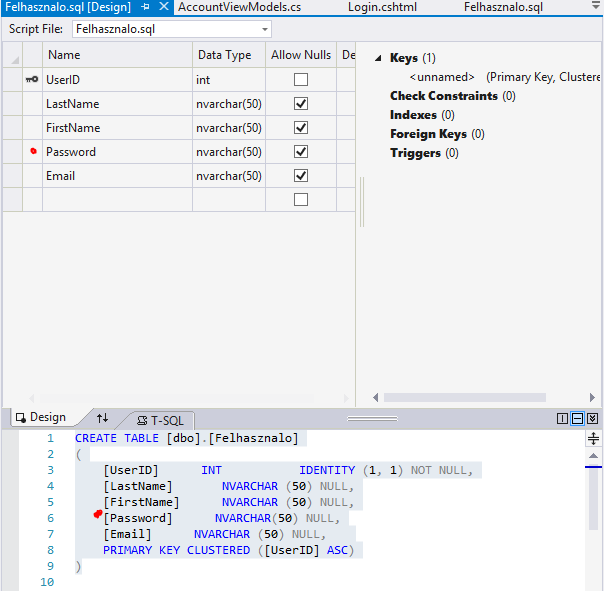Open the document tab overflow dropdown

[x=596, y=5]
